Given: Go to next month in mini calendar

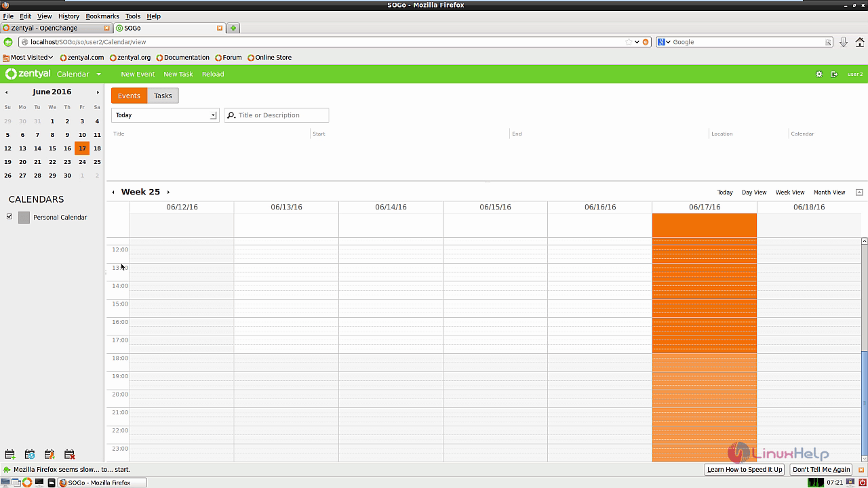Looking at the screenshot, I should pos(98,92).
